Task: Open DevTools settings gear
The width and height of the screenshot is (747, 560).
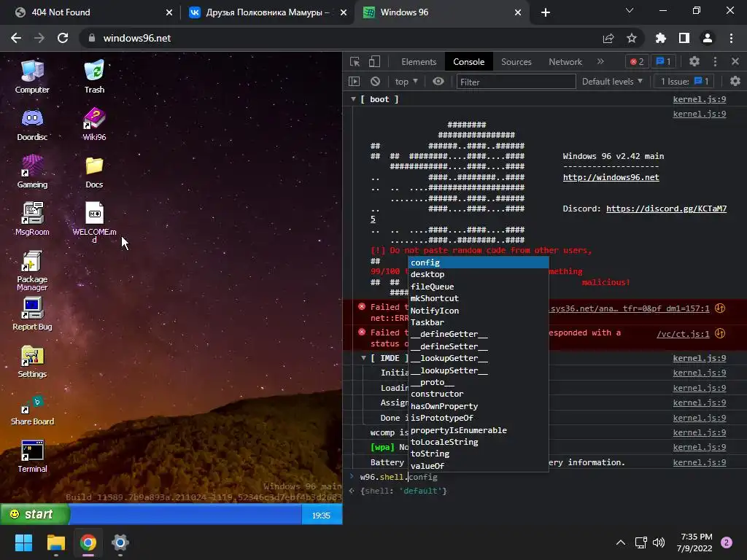Action: coord(694,61)
